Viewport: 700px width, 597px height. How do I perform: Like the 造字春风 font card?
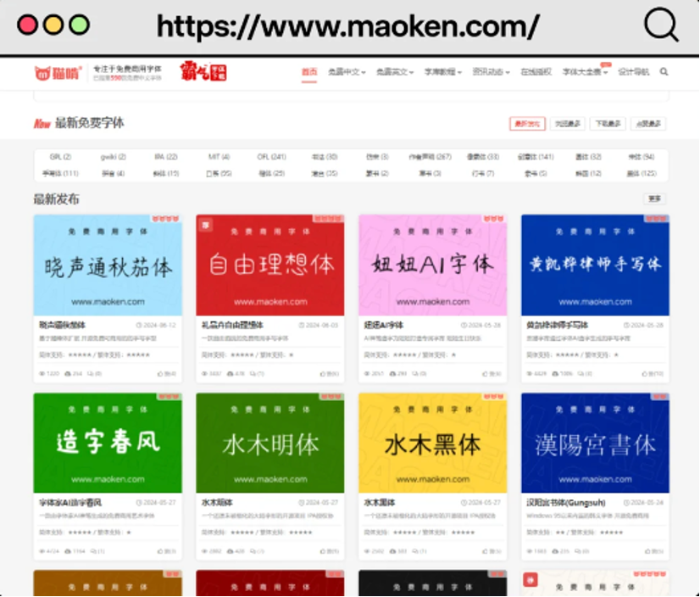click(x=160, y=551)
